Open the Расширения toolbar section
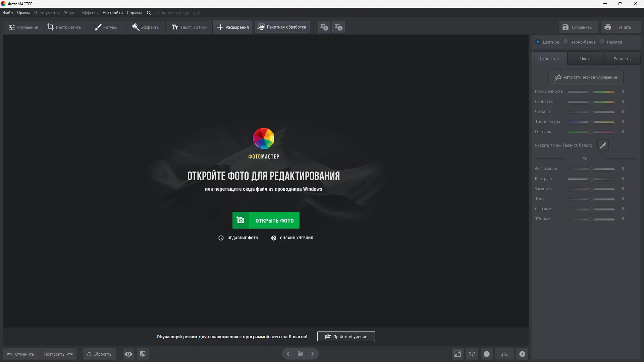This screenshot has width=644, height=362. click(x=233, y=27)
